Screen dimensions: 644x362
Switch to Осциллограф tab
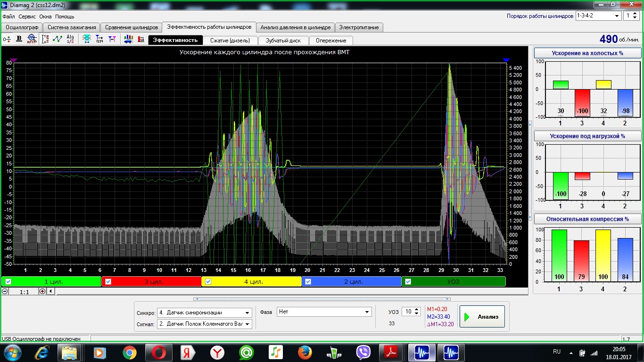[x=22, y=27]
